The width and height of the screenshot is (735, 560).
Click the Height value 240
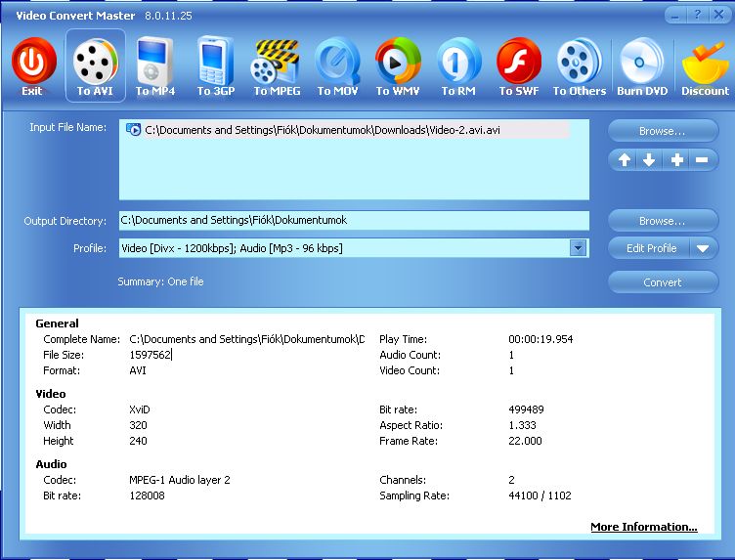138,441
